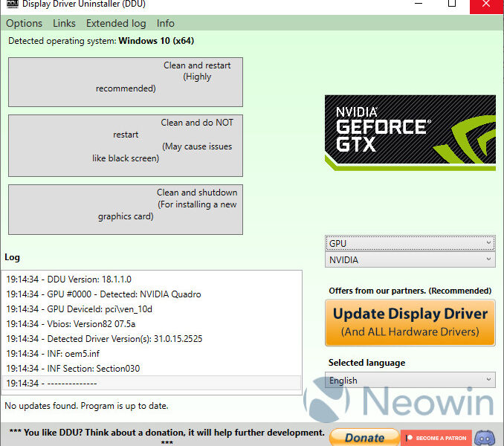The image size is (504, 446).
Task: Click the PayPal Donate button
Action: point(364,437)
